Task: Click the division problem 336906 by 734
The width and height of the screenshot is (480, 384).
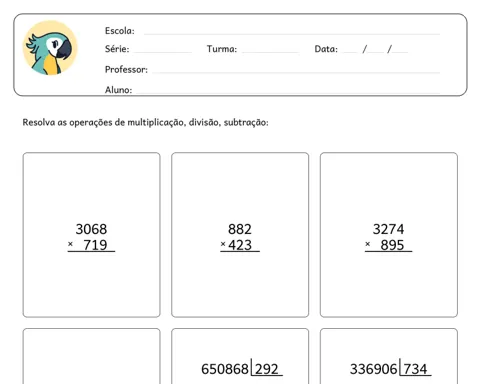Action: point(389,369)
